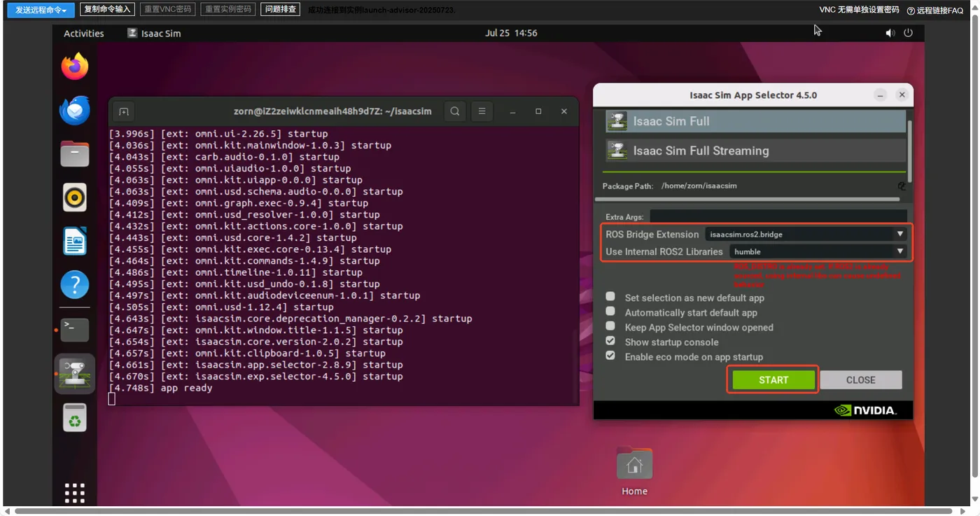
Task: Open Firefox from the Ubuntu dock
Action: 74,67
